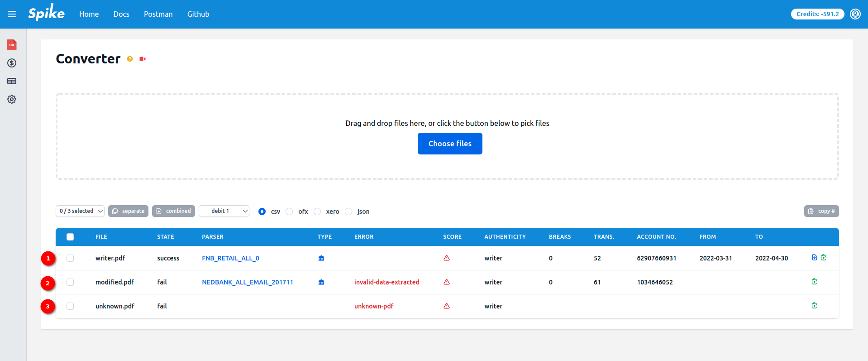This screenshot has width=868, height=361.
Task: Open the Postman menu link
Action: [x=158, y=14]
